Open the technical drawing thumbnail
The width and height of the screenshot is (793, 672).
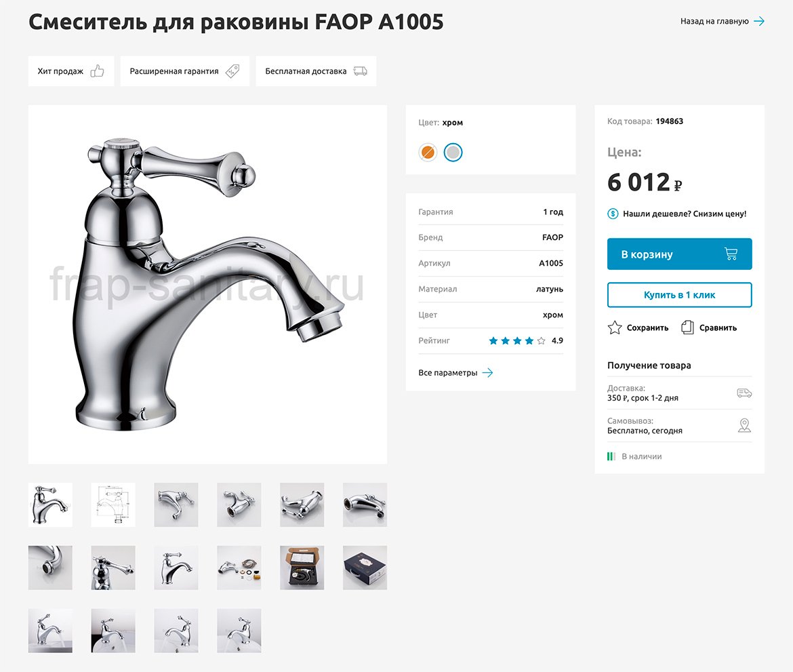pos(113,505)
